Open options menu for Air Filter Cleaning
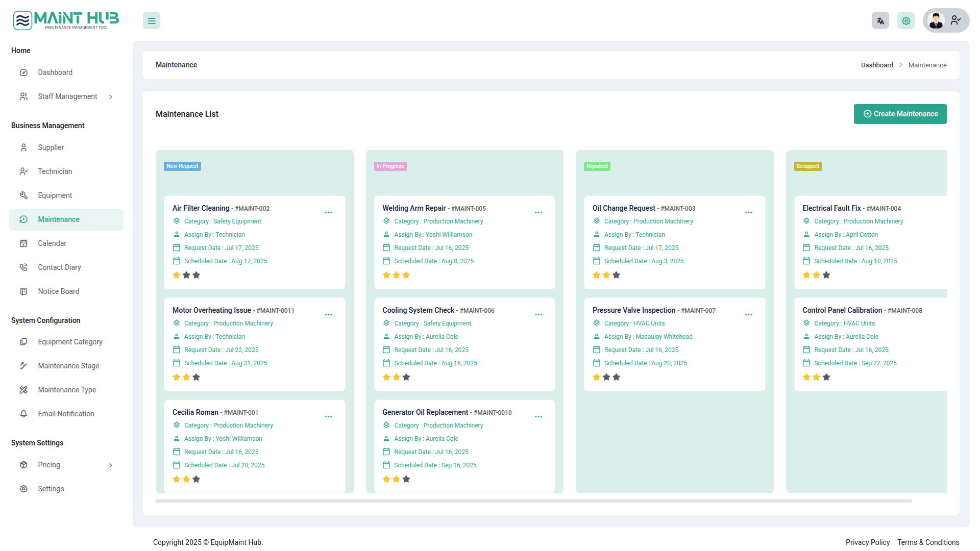 (328, 213)
